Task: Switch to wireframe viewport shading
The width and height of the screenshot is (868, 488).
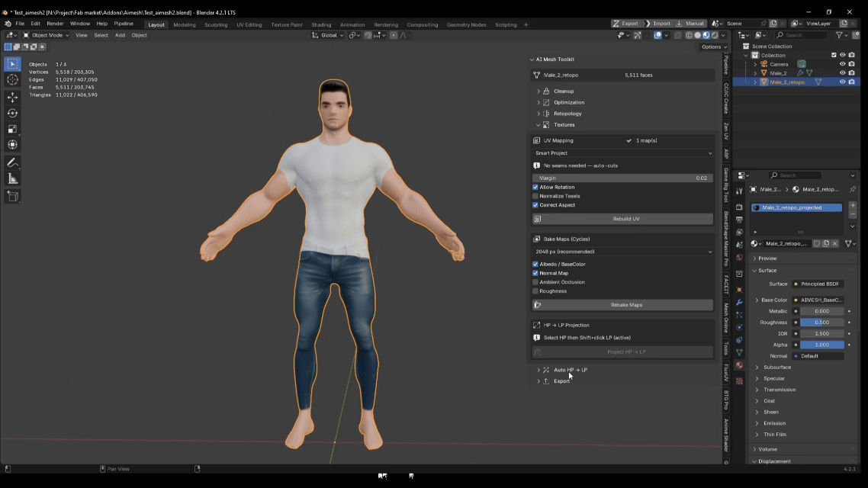Action: [690, 35]
